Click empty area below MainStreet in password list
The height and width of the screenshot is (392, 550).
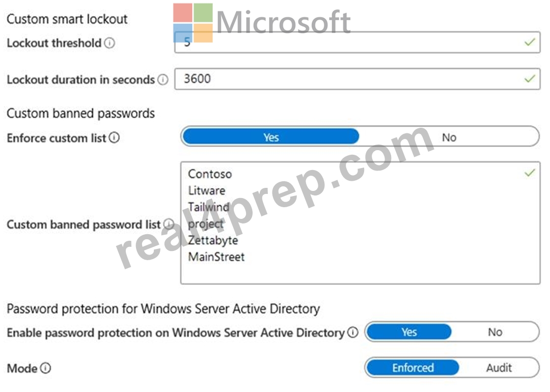click(360, 273)
